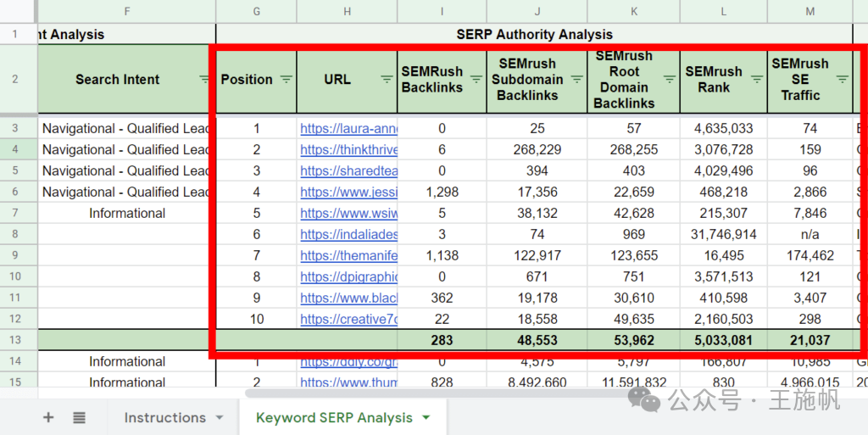Open the indaliades URL link
The image size is (868, 435).
point(348,234)
